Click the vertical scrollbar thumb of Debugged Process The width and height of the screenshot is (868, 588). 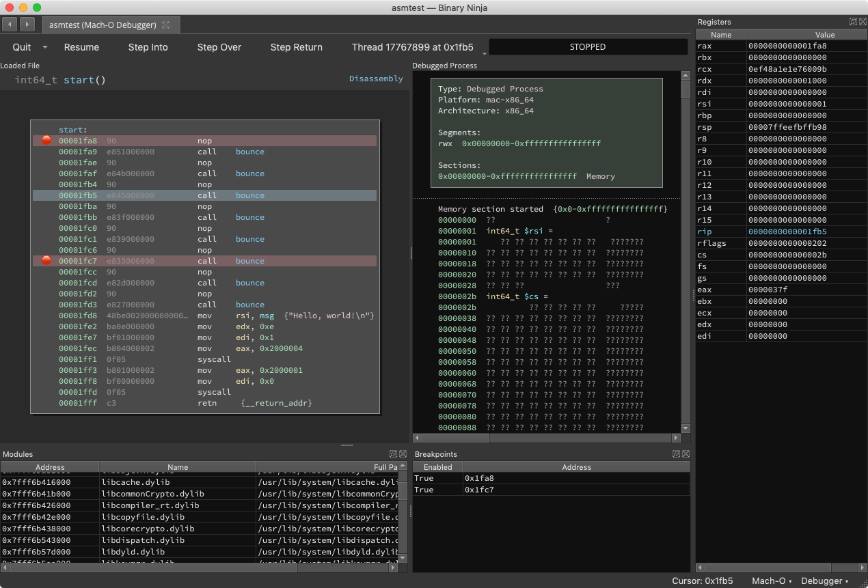[686, 89]
